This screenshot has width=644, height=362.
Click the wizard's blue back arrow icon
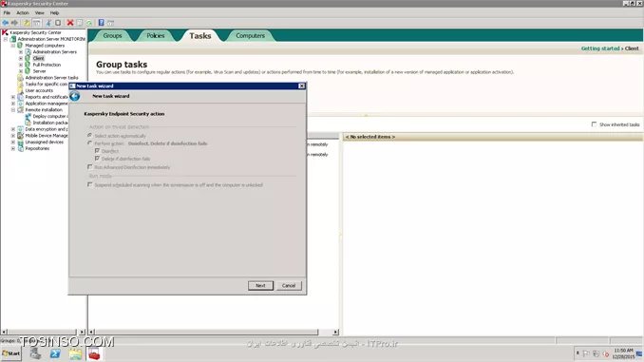tap(75, 96)
